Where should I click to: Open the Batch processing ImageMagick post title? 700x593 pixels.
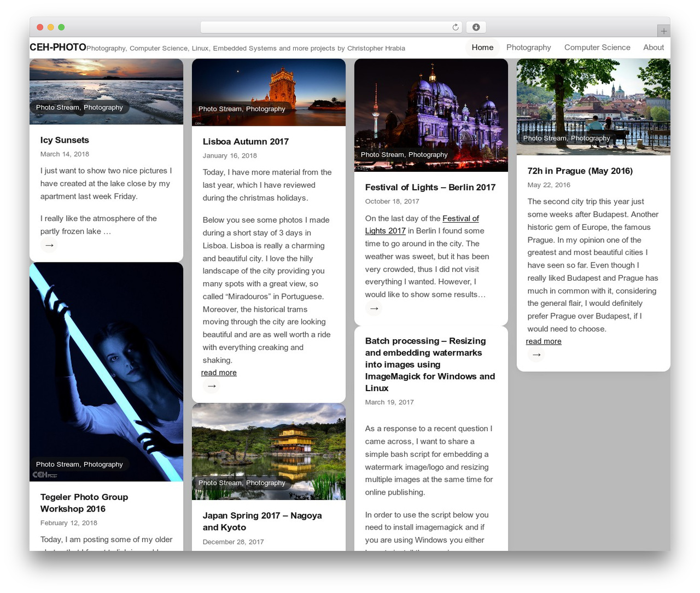click(430, 364)
